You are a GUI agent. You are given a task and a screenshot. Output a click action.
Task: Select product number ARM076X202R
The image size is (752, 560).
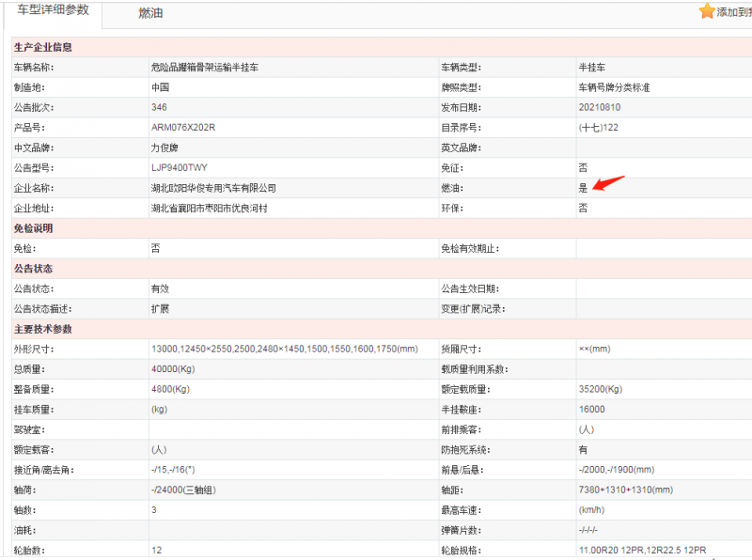[183, 128]
